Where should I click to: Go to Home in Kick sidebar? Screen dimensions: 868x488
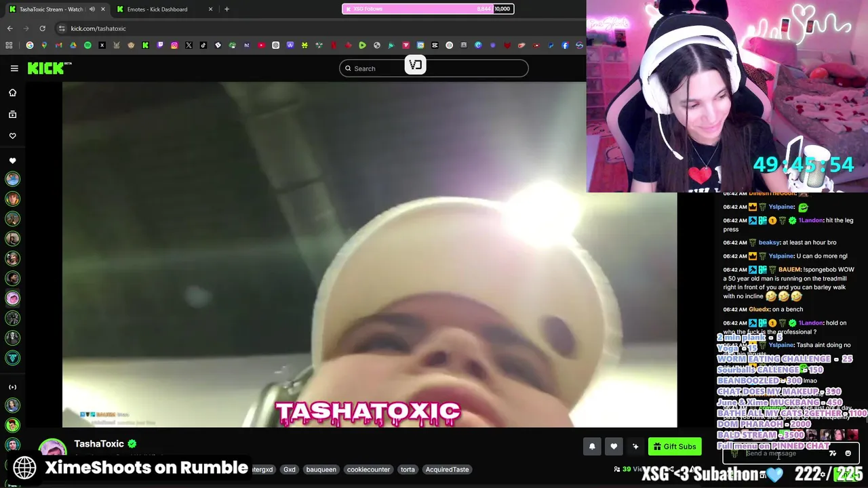(x=12, y=93)
